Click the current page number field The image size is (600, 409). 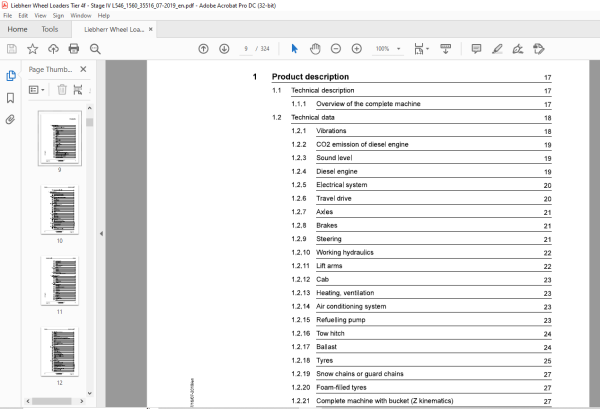pyautogui.click(x=246, y=49)
